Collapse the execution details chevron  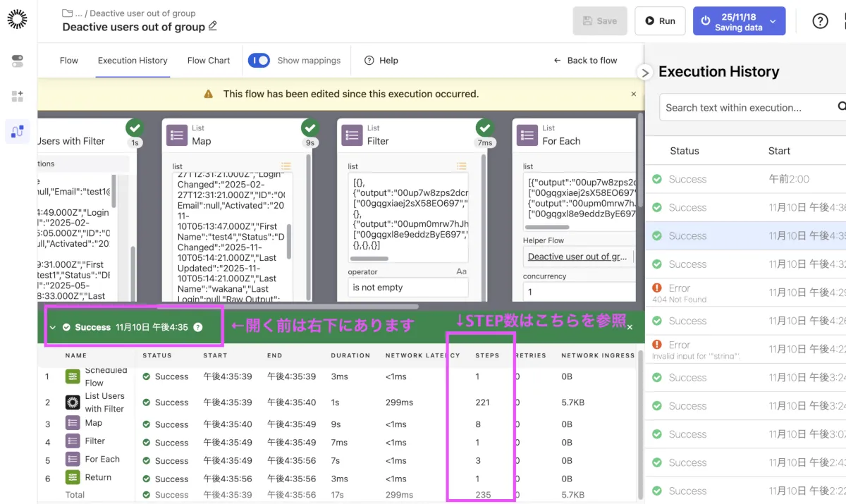(53, 327)
